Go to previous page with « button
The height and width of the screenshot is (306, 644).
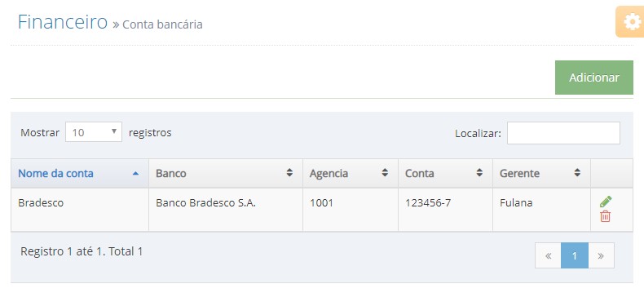(548, 255)
